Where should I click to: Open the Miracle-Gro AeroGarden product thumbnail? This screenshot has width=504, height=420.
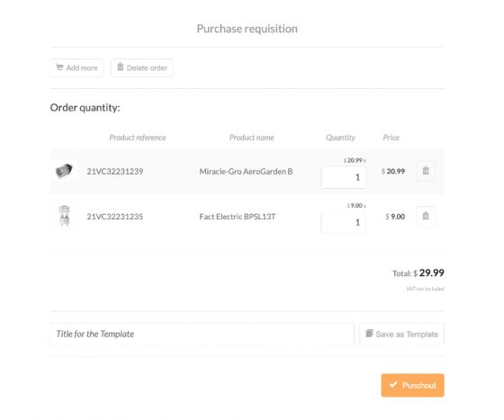pyautogui.click(x=64, y=171)
